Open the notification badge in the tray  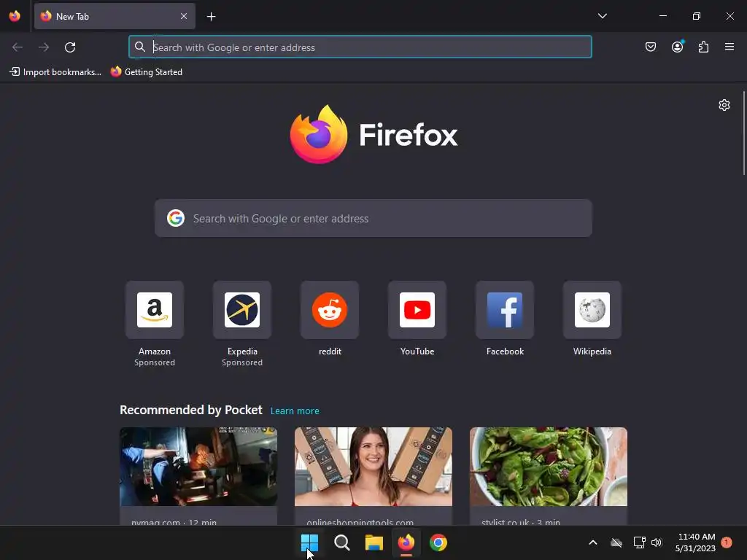coord(727,542)
